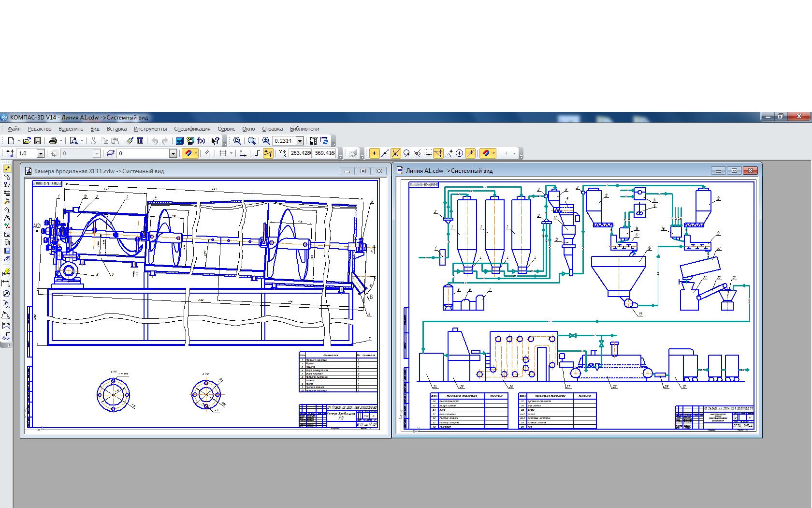Select the Diametral dimension tool
The width and height of the screenshot is (812, 508).
pyautogui.click(x=7, y=294)
